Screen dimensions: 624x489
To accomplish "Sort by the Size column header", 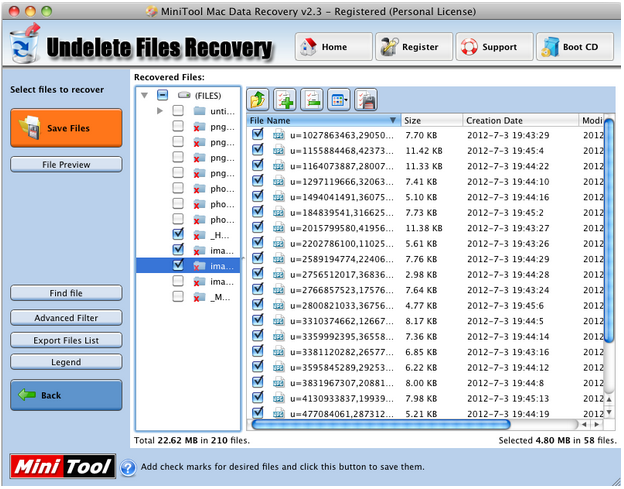I will (432, 121).
